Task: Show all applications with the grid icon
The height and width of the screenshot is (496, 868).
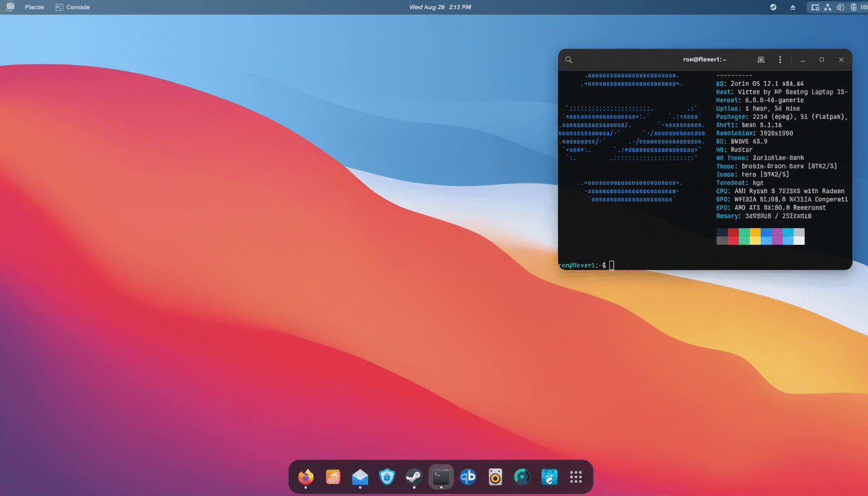Action: 575,477
